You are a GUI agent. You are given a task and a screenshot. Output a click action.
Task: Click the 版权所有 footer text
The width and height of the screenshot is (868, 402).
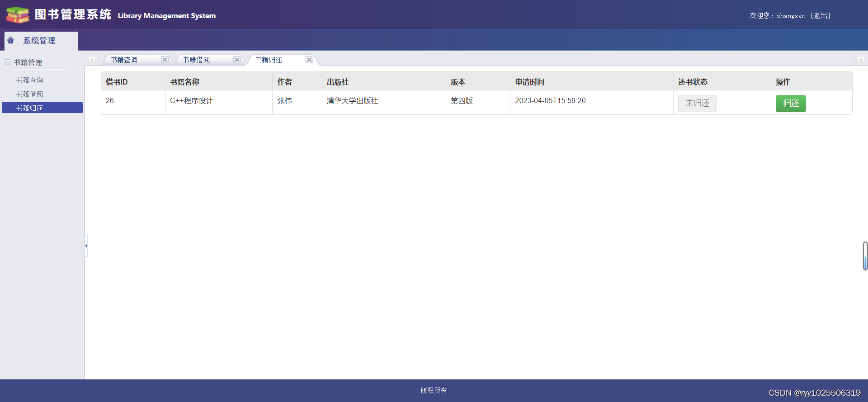(434, 390)
